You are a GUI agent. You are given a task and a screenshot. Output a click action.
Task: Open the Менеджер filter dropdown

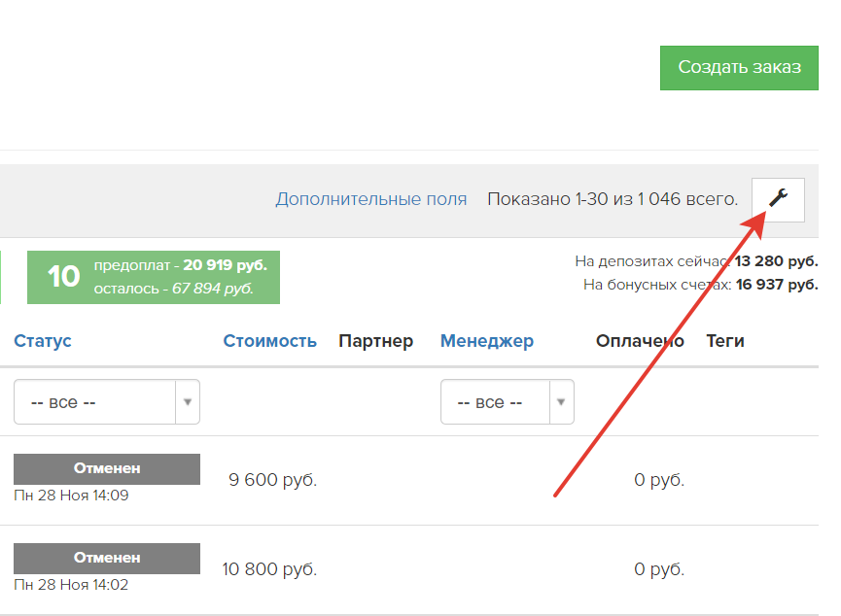click(x=508, y=401)
